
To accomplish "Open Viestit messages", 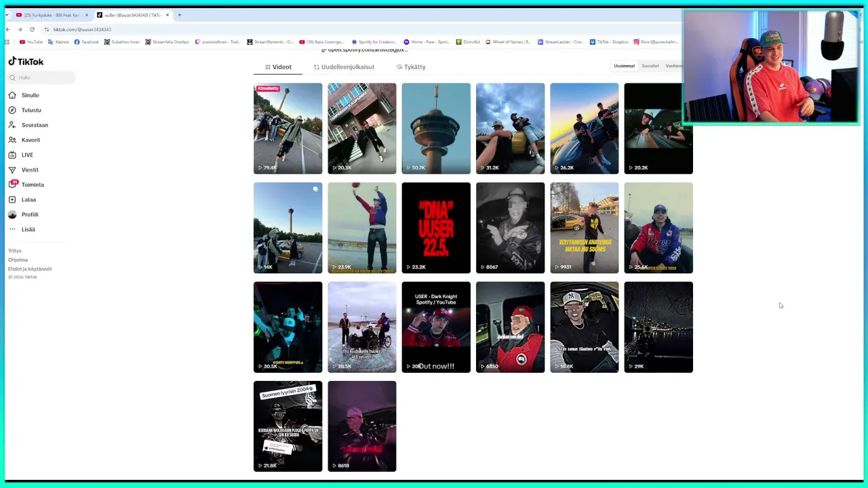I will [24, 169].
